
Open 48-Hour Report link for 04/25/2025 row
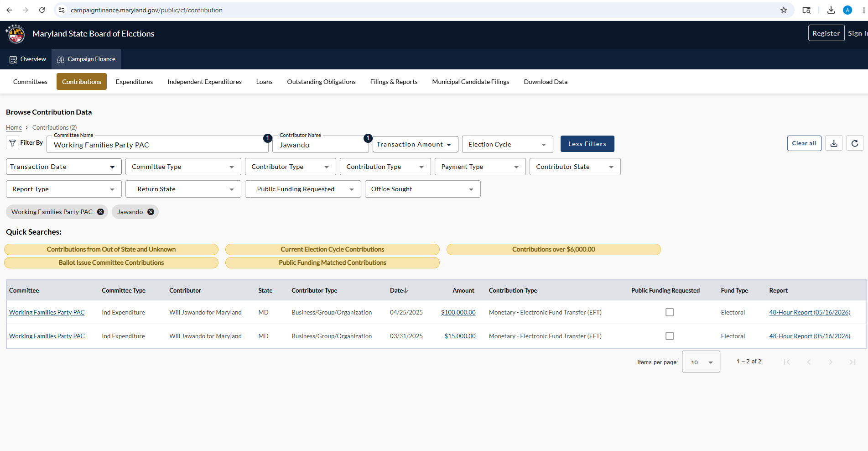pos(810,312)
